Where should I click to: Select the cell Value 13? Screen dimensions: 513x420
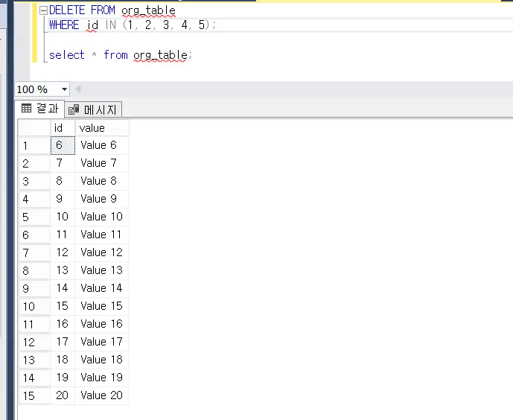point(102,270)
